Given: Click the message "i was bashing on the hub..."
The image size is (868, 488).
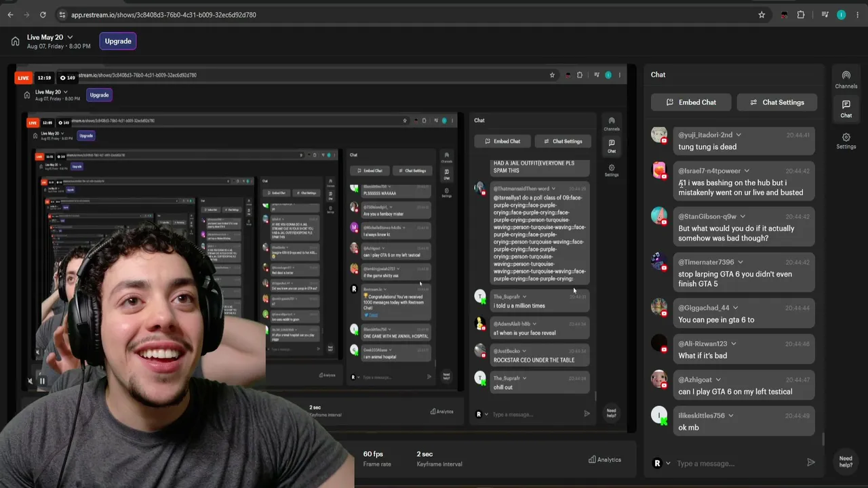Looking at the screenshot, I should pos(741,188).
